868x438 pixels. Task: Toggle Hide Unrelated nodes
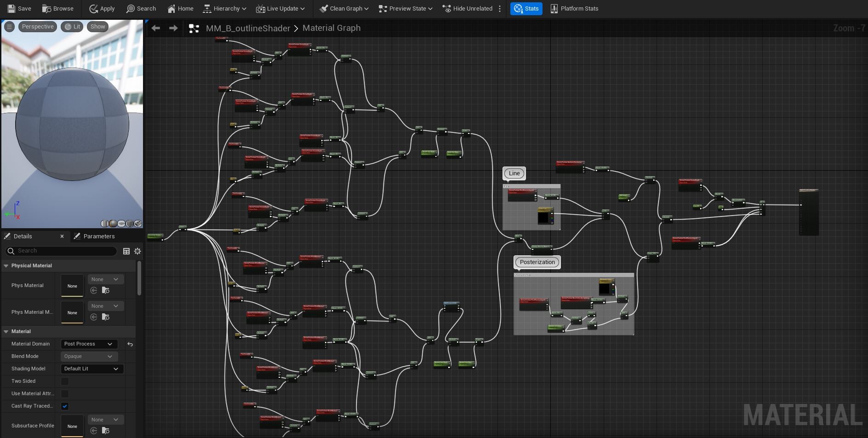coord(467,8)
